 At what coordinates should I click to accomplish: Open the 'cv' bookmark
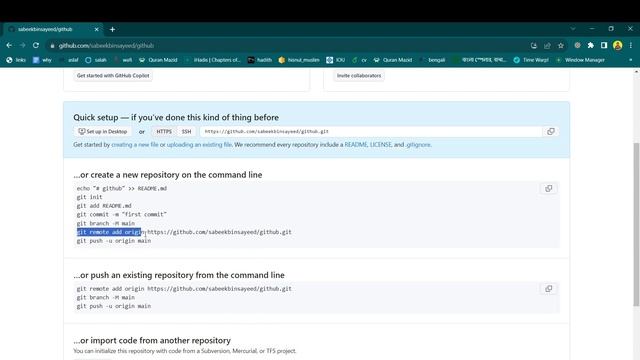pos(360,60)
